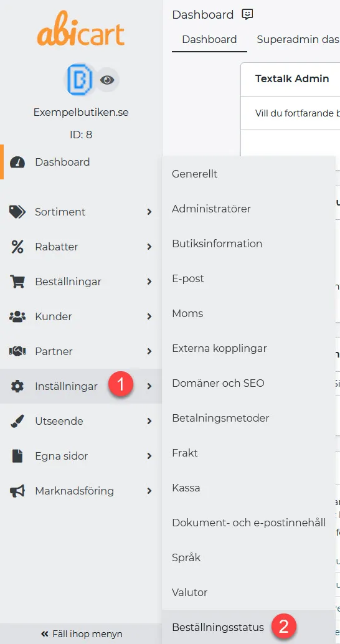Expand the Egna sidor chevron arrow
This screenshot has width=340, height=644.
(149, 457)
